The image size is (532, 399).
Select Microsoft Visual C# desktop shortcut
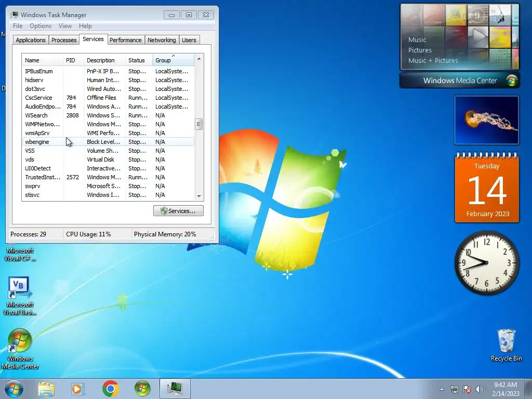click(x=20, y=254)
